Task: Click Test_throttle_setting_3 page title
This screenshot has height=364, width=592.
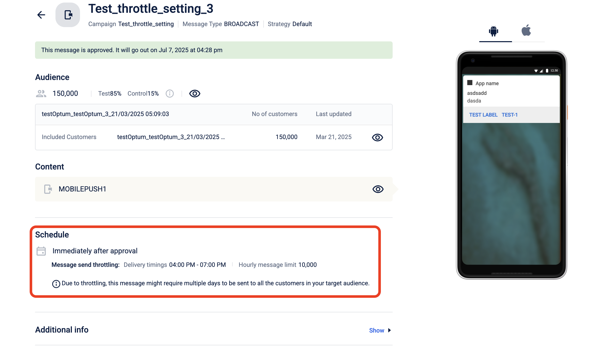Action: 151,9
